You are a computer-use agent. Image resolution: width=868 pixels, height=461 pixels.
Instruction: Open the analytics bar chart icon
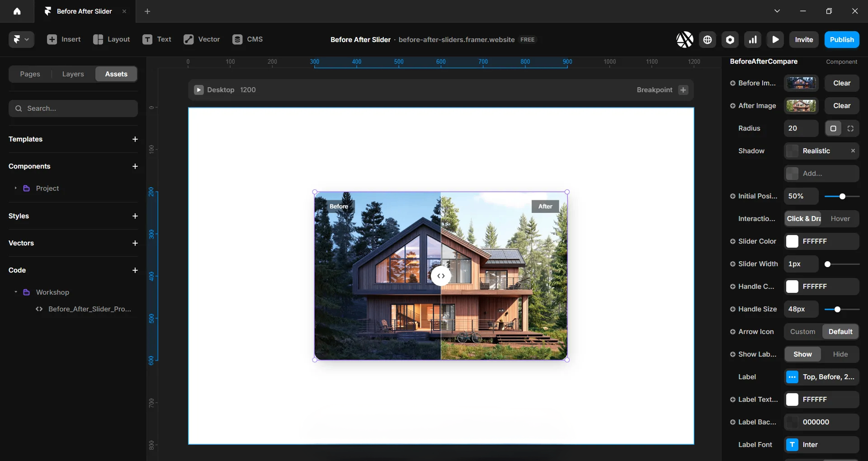(753, 40)
